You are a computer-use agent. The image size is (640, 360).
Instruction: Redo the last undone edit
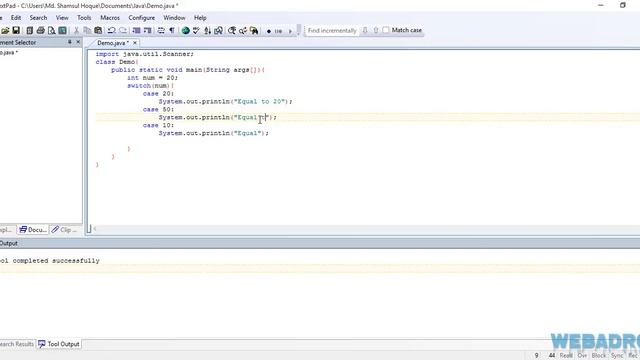(x=122, y=31)
